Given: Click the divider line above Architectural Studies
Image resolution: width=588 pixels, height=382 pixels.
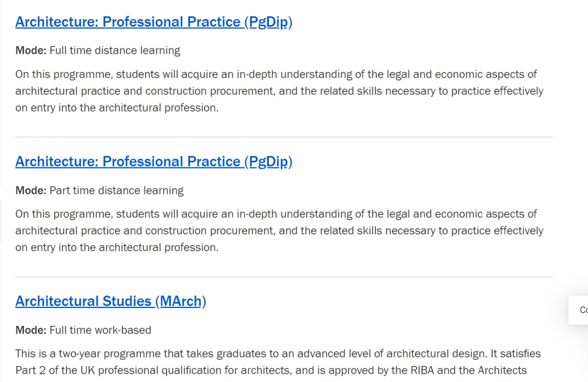Looking at the screenshot, I should point(284,277).
